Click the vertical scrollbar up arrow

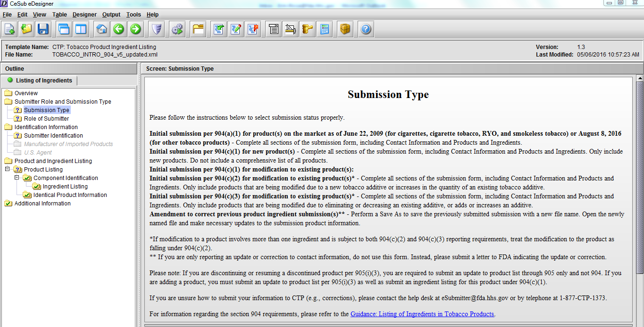click(640, 78)
